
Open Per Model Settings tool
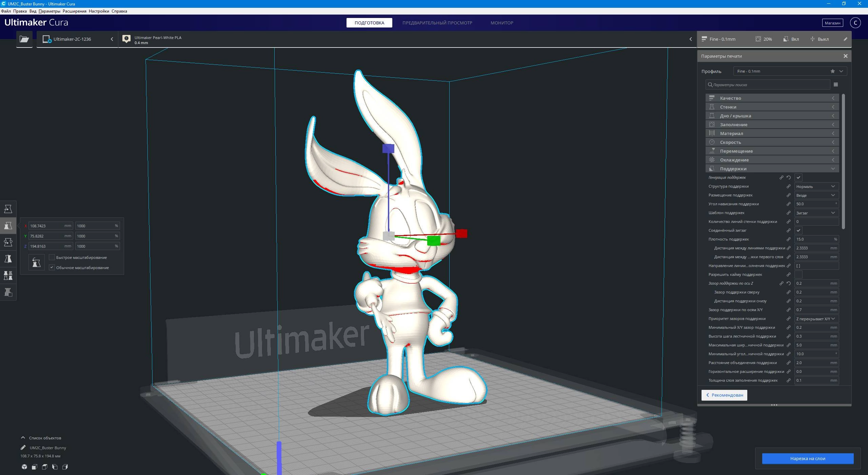tap(8, 275)
